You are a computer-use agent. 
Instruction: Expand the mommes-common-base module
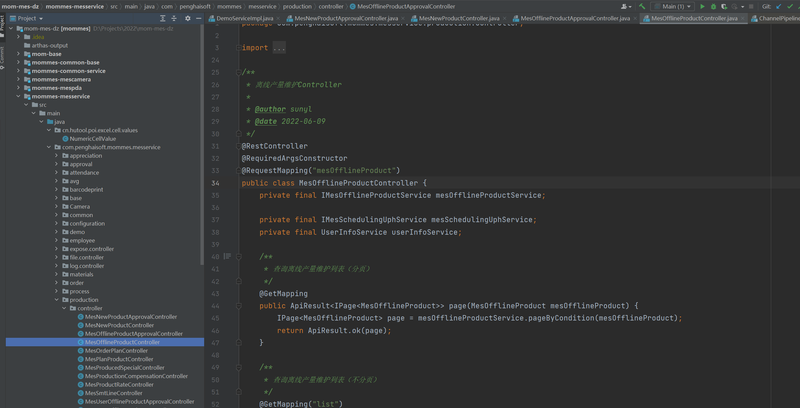19,62
